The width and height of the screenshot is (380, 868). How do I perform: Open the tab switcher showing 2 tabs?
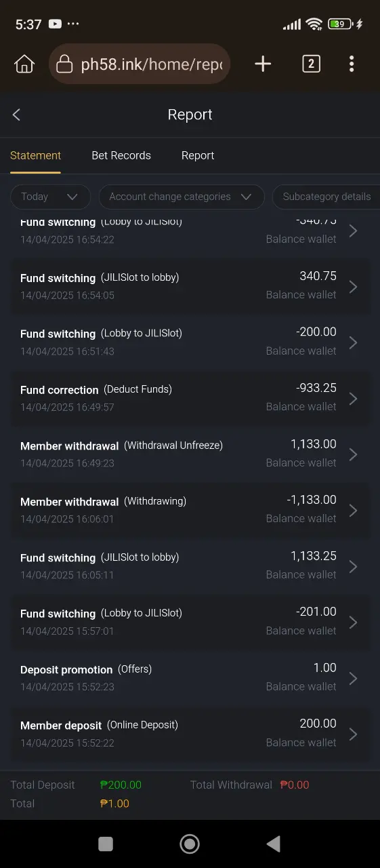tap(311, 64)
